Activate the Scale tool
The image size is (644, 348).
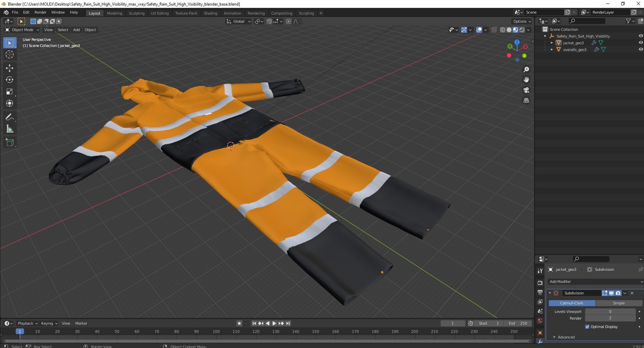coord(10,92)
